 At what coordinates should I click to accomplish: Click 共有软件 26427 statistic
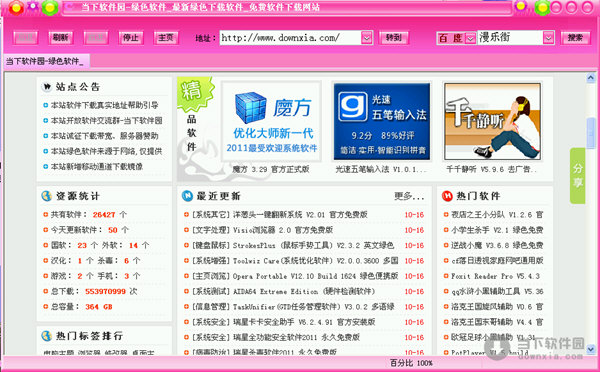(89, 215)
